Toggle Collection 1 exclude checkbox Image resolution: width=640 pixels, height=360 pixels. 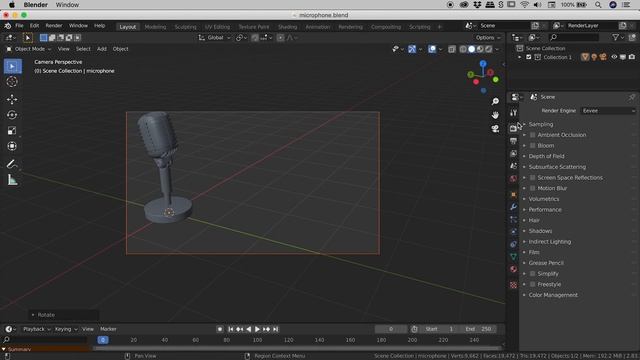click(529, 57)
